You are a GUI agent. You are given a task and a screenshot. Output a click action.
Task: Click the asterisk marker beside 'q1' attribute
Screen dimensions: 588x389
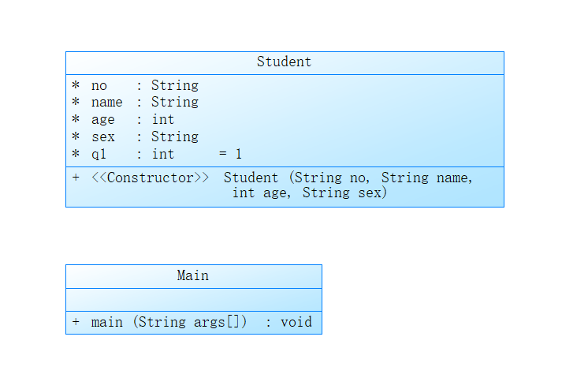(76, 155)
